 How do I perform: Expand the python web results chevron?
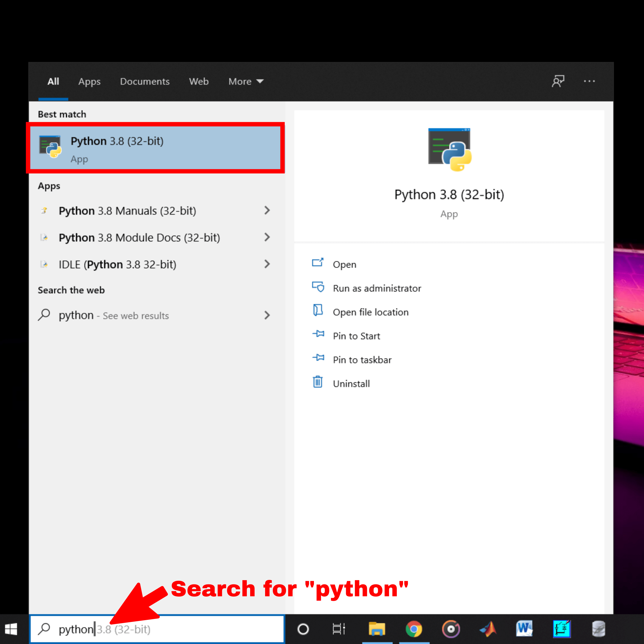(x=267, y=315)
